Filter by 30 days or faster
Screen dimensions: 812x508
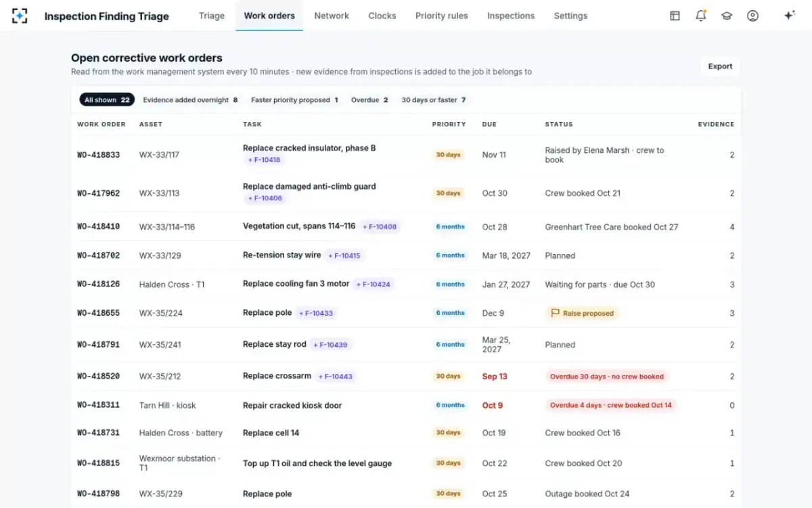[434, 100]
